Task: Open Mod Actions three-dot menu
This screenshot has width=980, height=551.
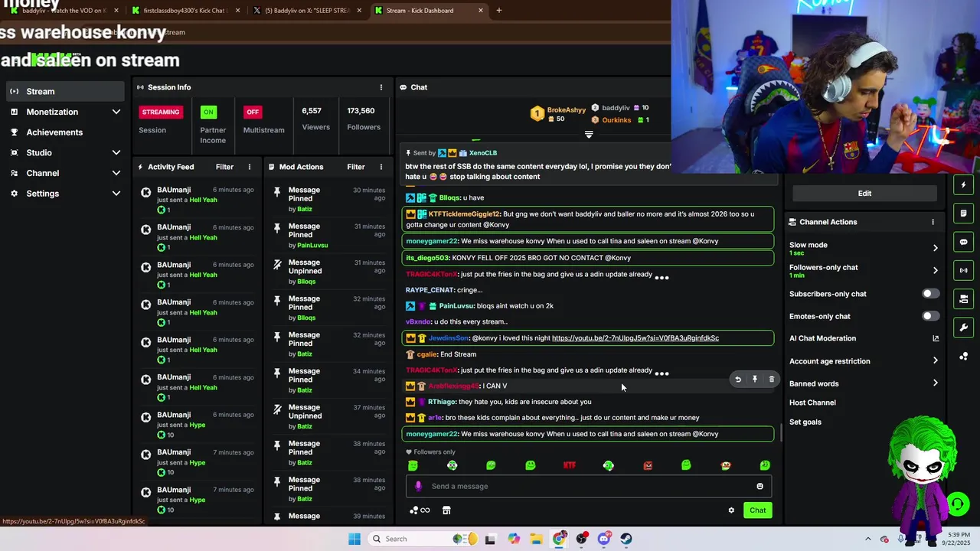Action: pos(381,167)
